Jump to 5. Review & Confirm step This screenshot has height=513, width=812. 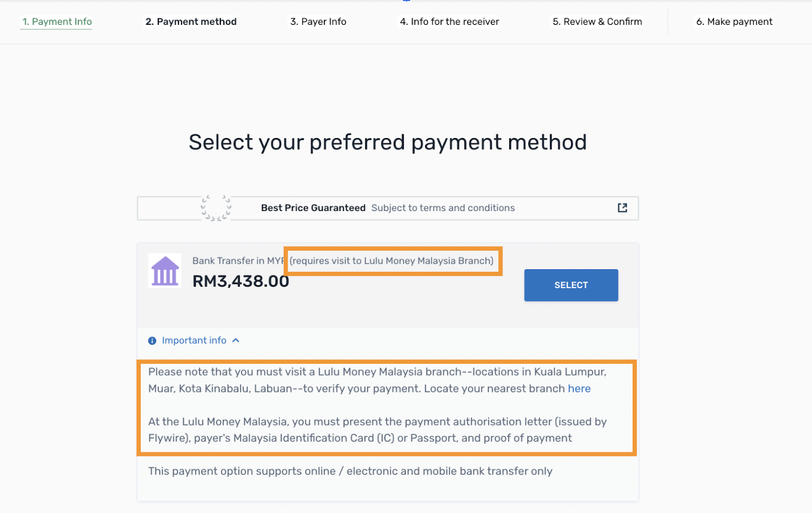[x=597, y=22]
